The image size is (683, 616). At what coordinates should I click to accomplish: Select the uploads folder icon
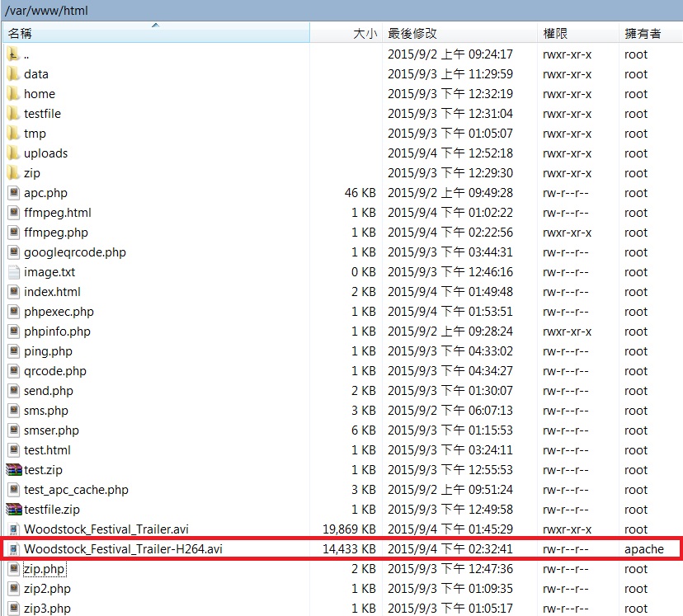click(13, 153)
